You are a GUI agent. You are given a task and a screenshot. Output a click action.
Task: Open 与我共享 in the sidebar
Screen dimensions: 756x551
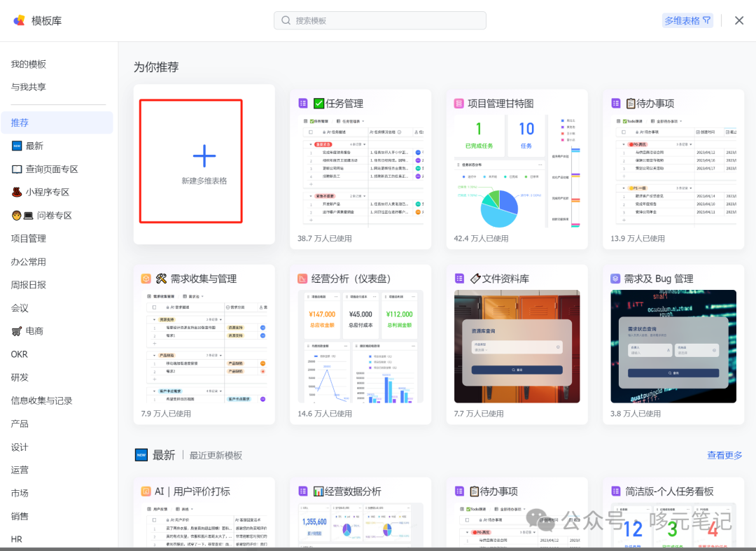(x=29, y=87)
